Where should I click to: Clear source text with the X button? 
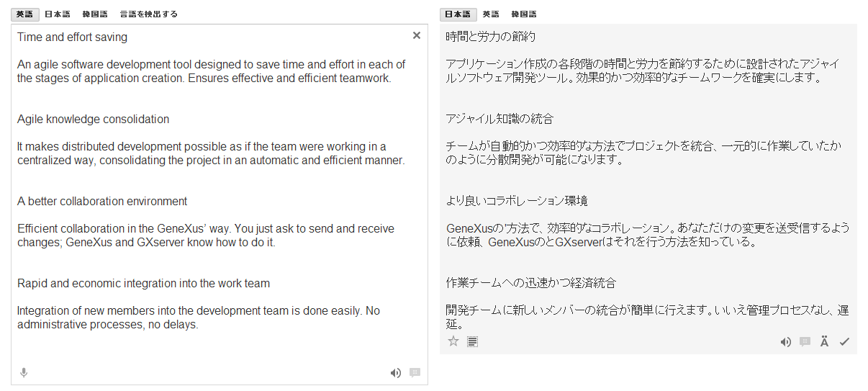[x=417, y=35]
